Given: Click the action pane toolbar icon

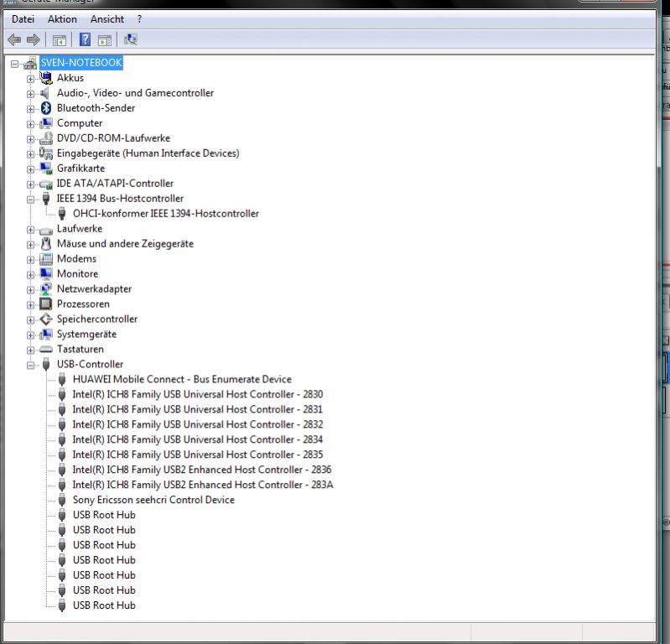Looking at the screenshot, I should 105,40.
